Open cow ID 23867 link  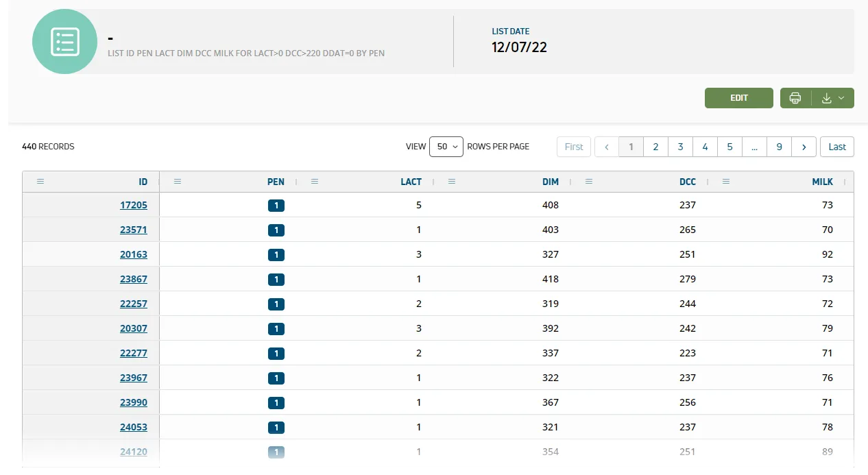[134, 279]
